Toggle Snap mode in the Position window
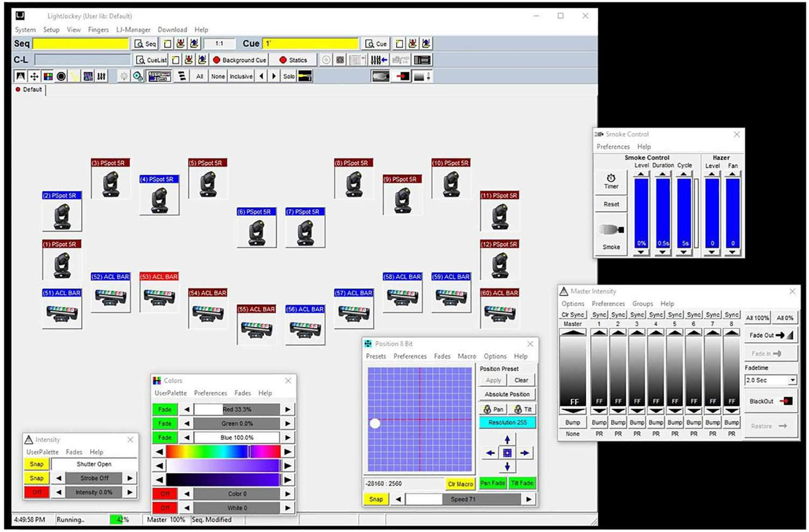 pyautogui.click(x=376, y=499)
